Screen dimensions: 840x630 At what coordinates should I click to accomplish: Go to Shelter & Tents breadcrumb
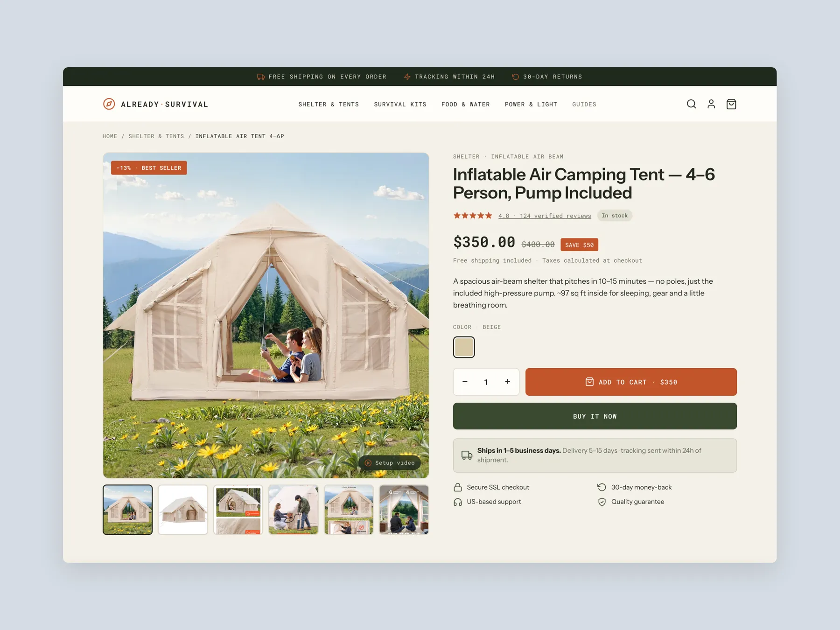click(x=156, y=136)
